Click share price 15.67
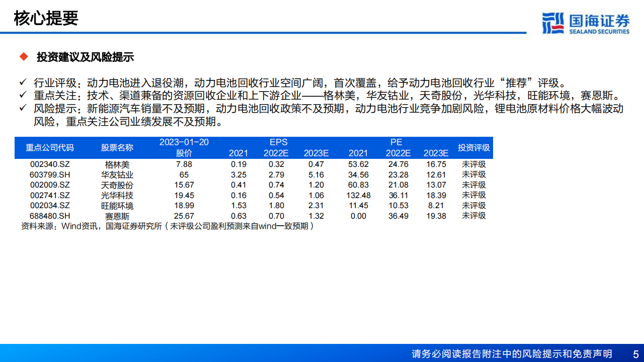The height and width of the screenshot is (362, 644). click(x=184, y=185)
